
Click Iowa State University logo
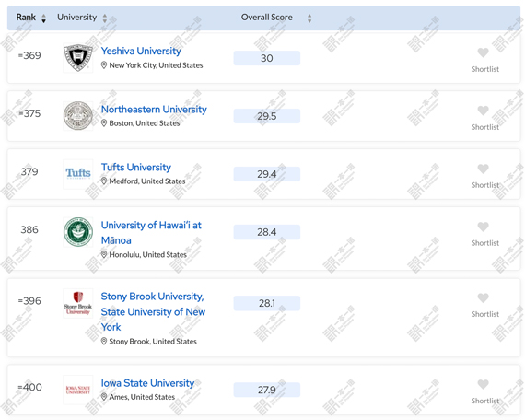pyautogui.click(x=78, y=390)
